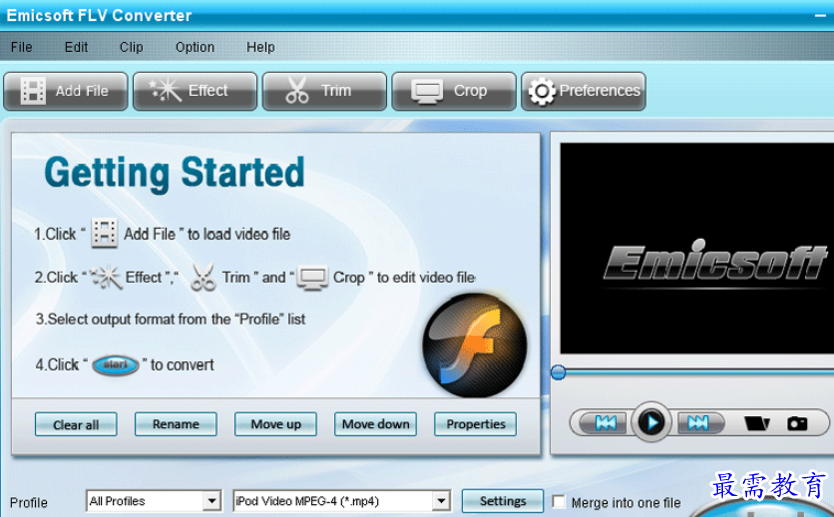Open the Option menu

195,47
